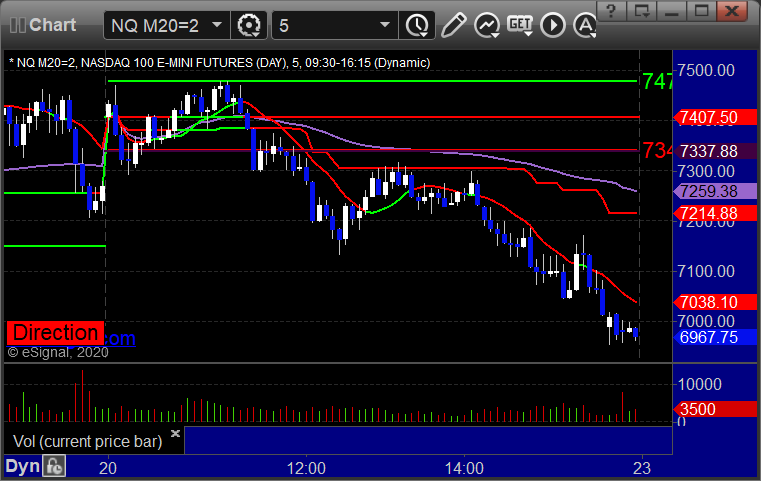Click the 7500.00 price axis label
Screen dimensions: 761x481
(706, 70)
